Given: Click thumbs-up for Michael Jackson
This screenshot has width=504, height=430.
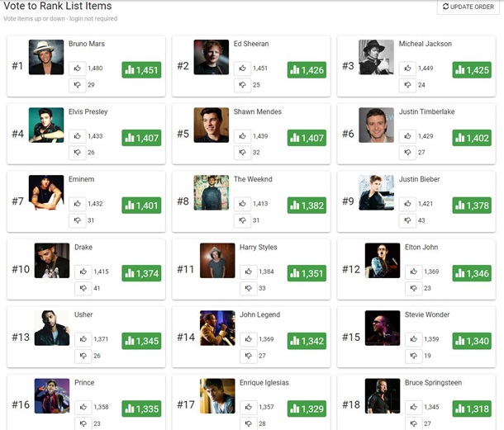Looking at the screenshot, I should tap(407, 69).
